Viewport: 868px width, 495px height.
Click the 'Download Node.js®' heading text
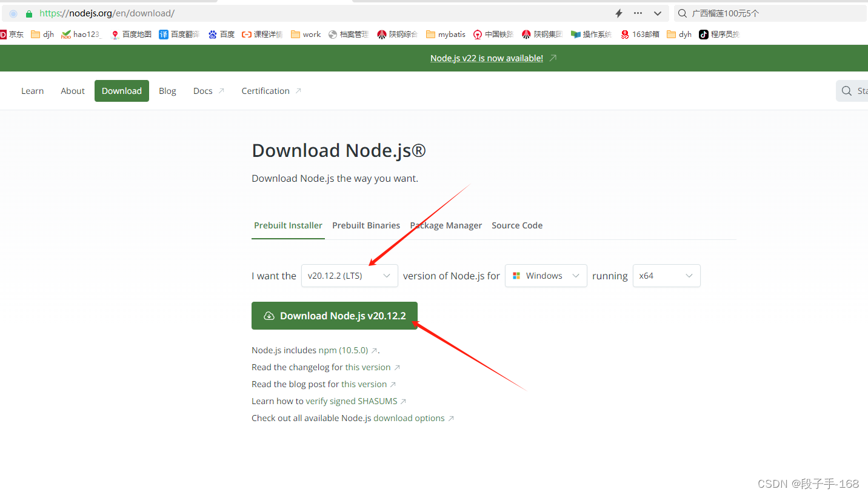tap(339, 150)
